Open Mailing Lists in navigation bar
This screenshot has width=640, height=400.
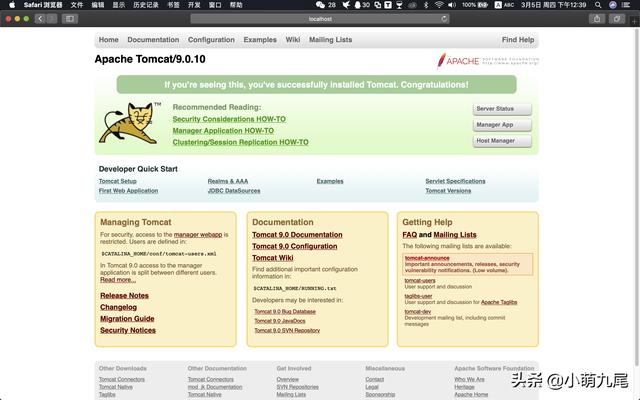point(330,40)
